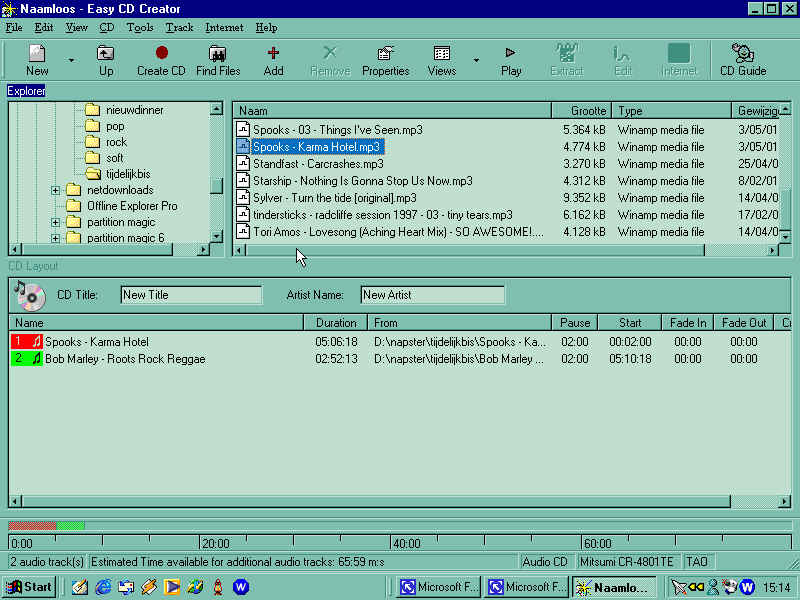Expand the partition magic folder node

tap(56, 222)
